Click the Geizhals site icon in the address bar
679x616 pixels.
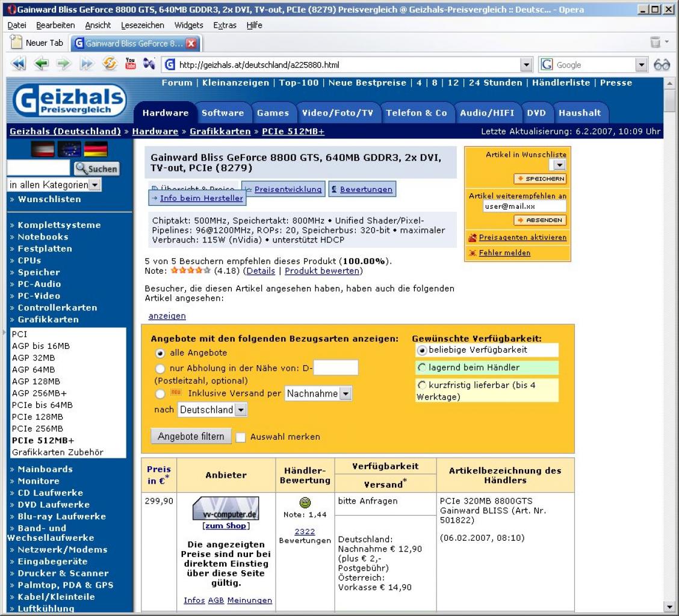coord(170,64)
